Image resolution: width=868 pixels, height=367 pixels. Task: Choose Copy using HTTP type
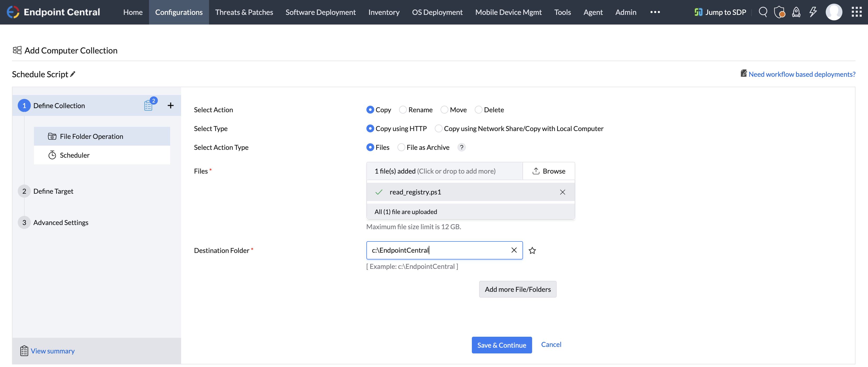[370, 128]
